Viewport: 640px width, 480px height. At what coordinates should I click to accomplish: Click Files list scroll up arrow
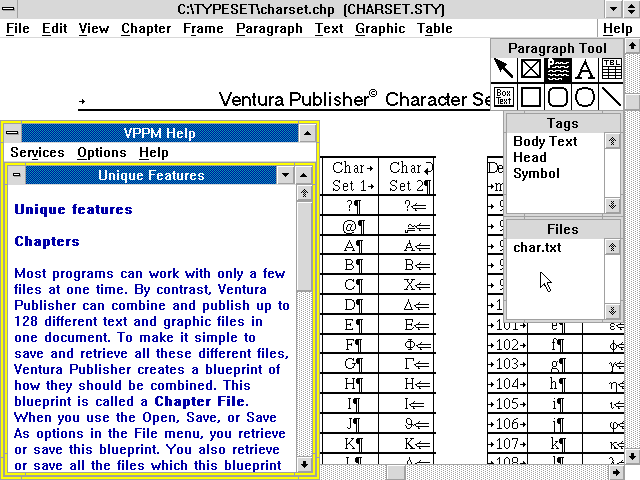612,247
